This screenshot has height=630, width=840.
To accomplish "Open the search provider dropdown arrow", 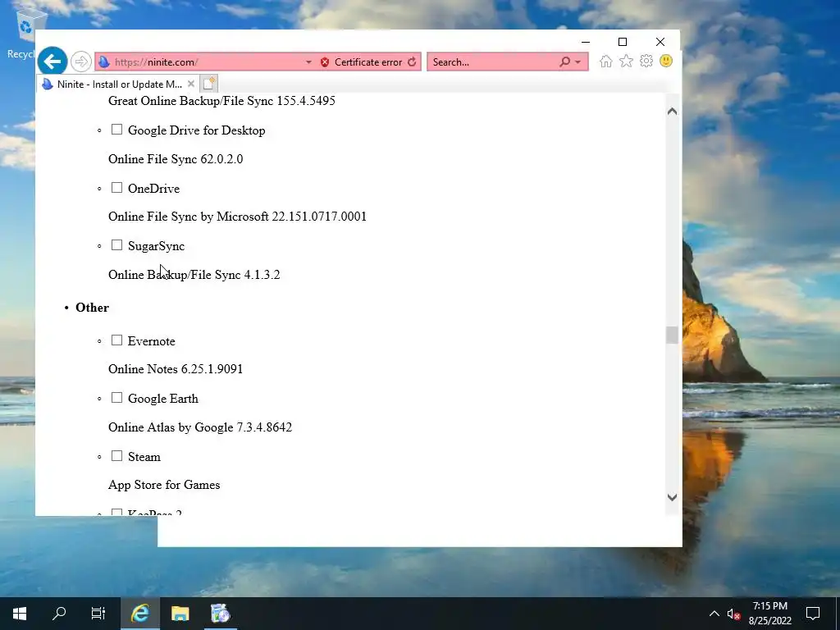I will [x=578, y=62].
